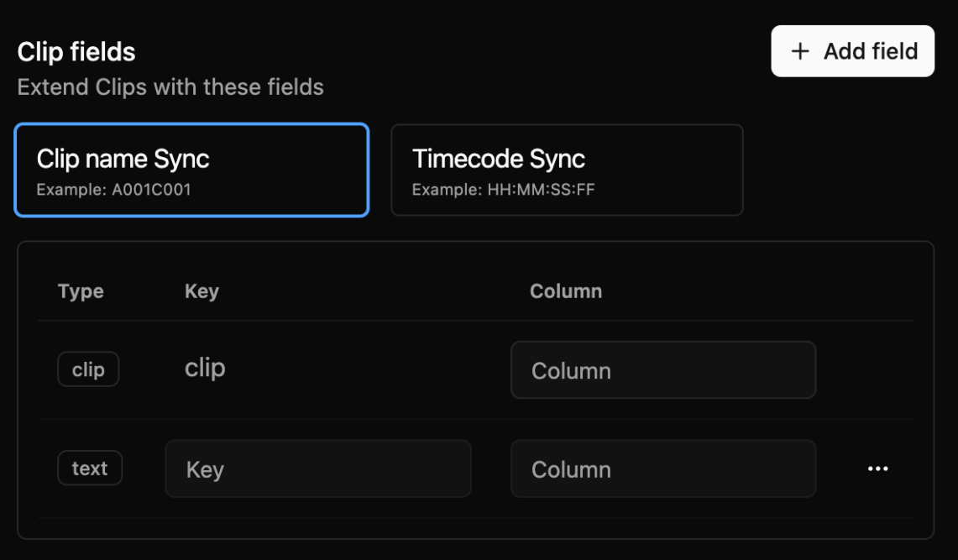
Task: Click the Column header above field mappings
Action: (x=566, y=291)
